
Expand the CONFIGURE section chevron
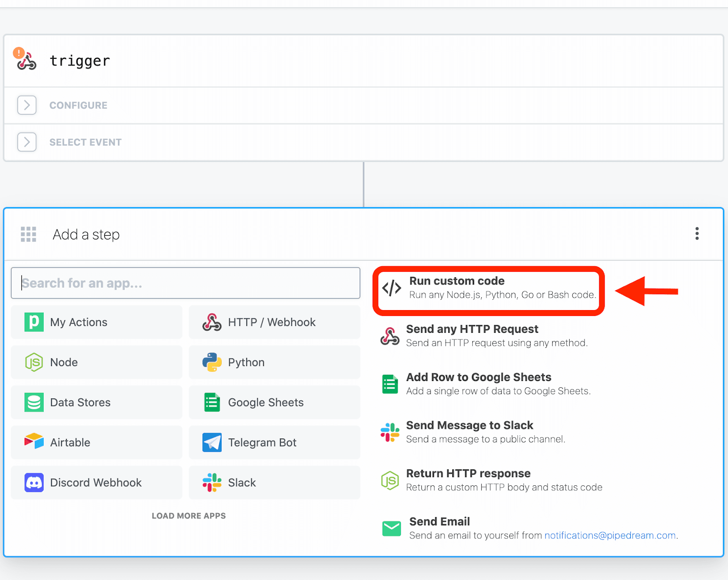pyautogui.click(x=27, y=105)
